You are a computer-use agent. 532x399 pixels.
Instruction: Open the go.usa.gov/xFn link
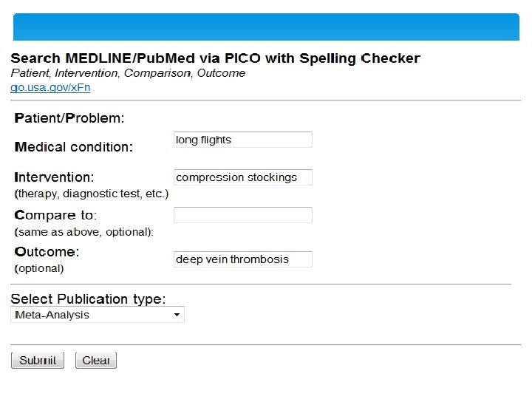point(50,87)
